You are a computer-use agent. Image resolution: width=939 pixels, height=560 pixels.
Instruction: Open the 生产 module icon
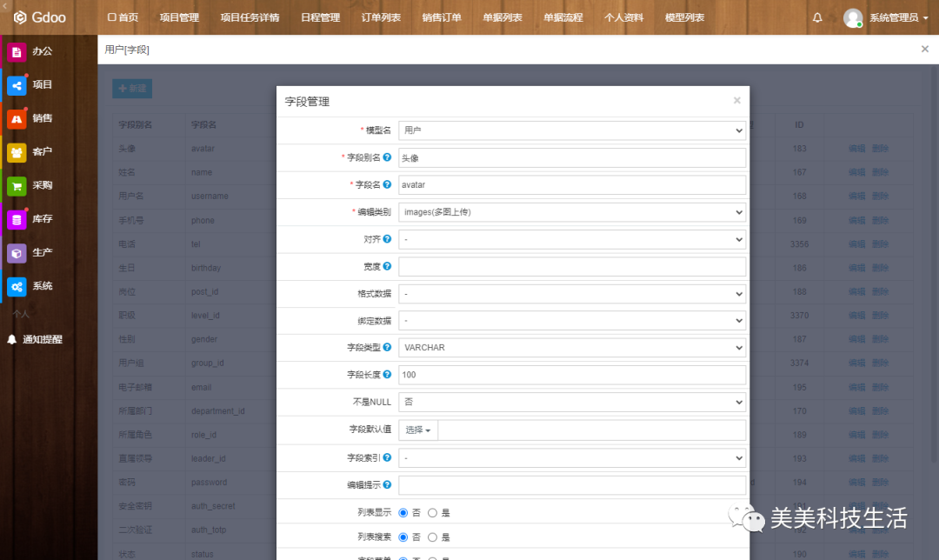17,252
